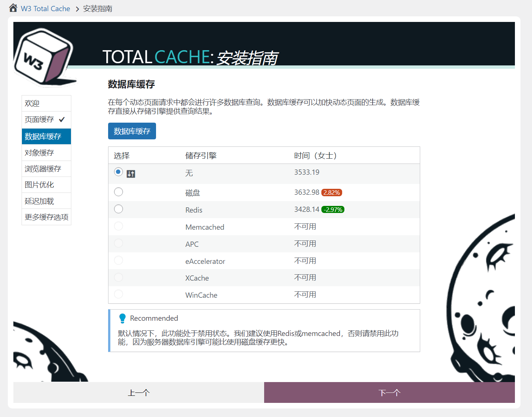Click the 上一个 previous button
Screen dimensions: 532x417
click(x=139, y=392)
